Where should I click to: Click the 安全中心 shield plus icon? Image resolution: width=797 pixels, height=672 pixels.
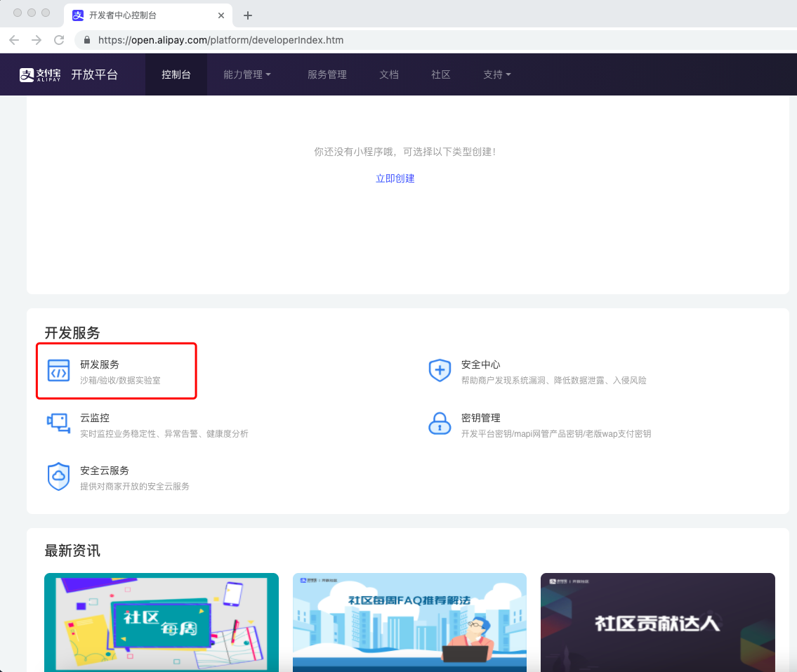pyautogui.click(x=440, y=371)
